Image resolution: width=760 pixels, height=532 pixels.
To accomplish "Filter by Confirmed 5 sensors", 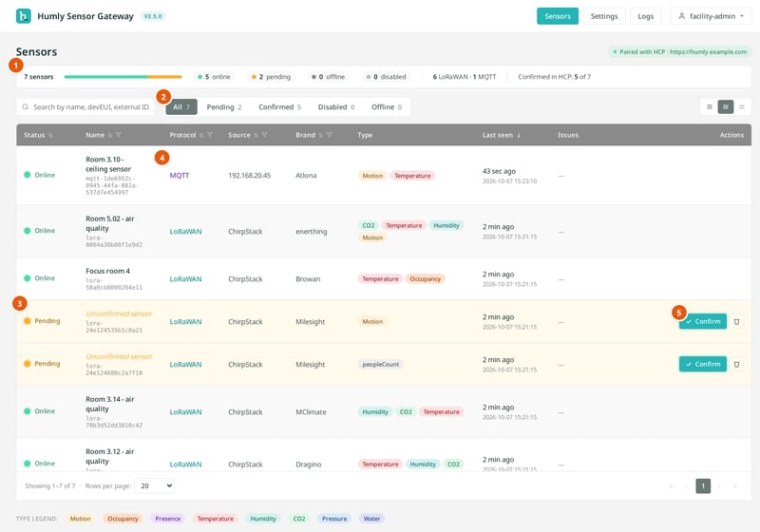I will [x=279, y=107].
